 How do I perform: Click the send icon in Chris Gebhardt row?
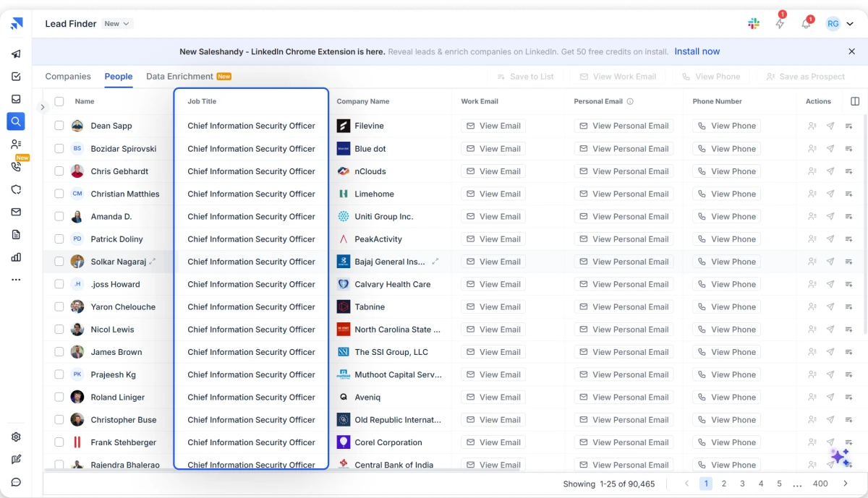(x=830, y=171)
